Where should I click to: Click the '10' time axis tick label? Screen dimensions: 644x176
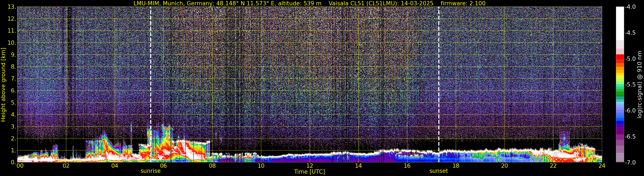261,166
